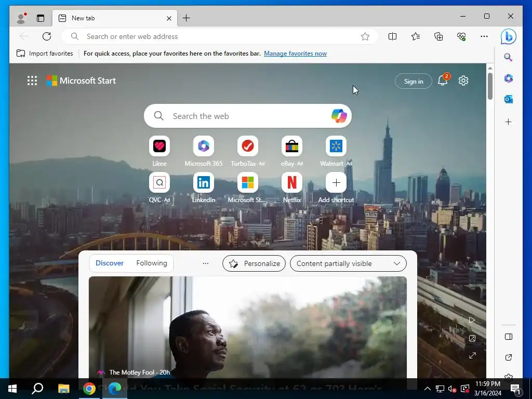
Task: Open sidebar Microsoft 365 icon
Action: (508, 78)
